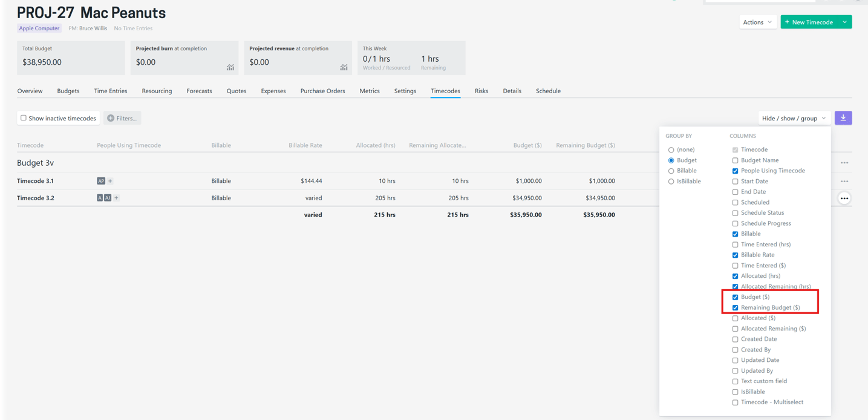Enable Created Date column
Viewport: 868px width, 420px height.
click(x=735, y=339)
